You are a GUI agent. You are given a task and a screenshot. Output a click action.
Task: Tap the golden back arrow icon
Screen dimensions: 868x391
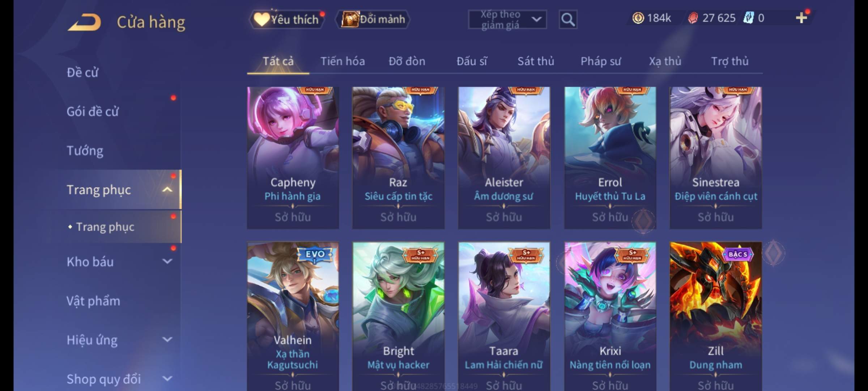coord(84,22)
